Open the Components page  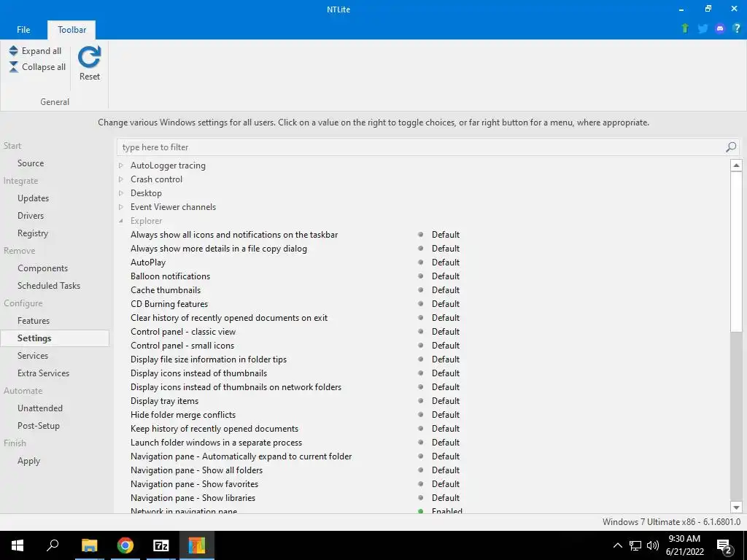tap(42, 268)
